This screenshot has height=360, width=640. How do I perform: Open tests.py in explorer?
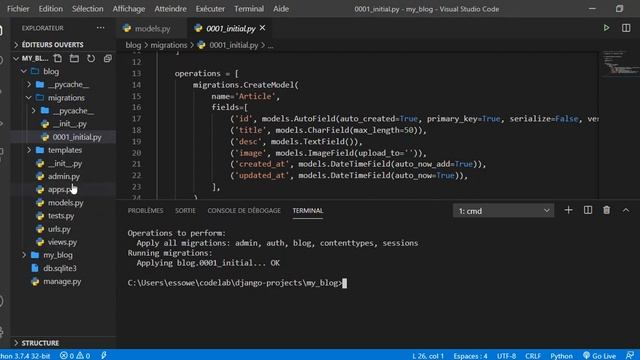point(61,216)
